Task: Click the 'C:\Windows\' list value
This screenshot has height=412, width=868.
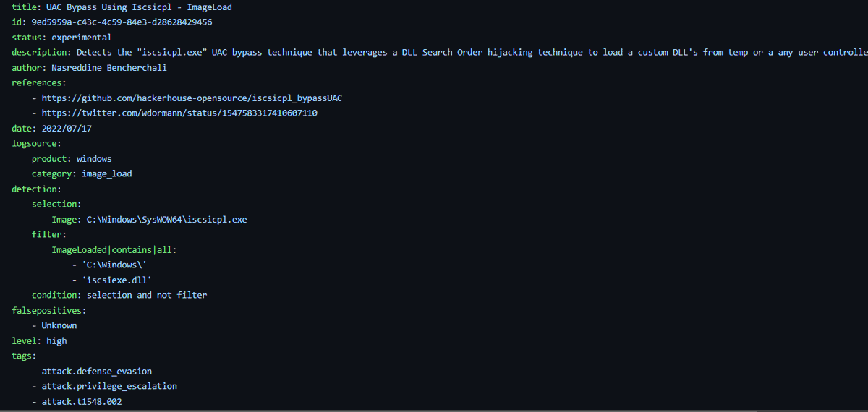Action: (x=114, y=265)
